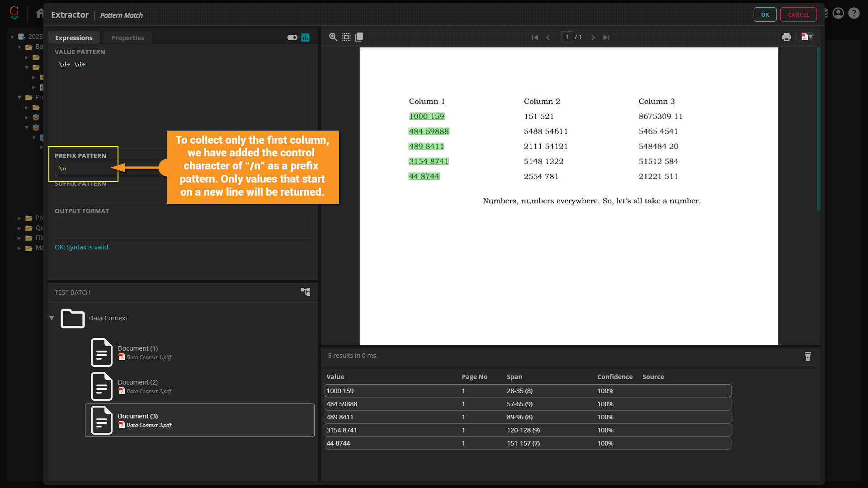Click the viewer vertical scrollbar

[x=818, y=129]
